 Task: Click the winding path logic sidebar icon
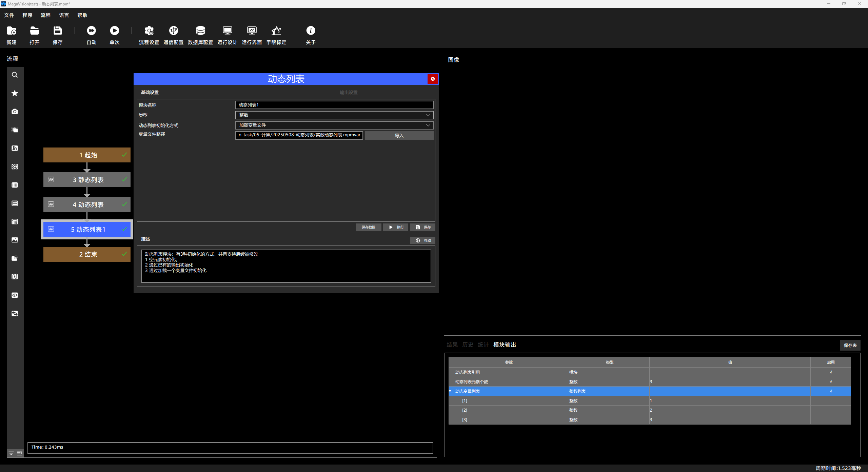[x=15, y=277]
